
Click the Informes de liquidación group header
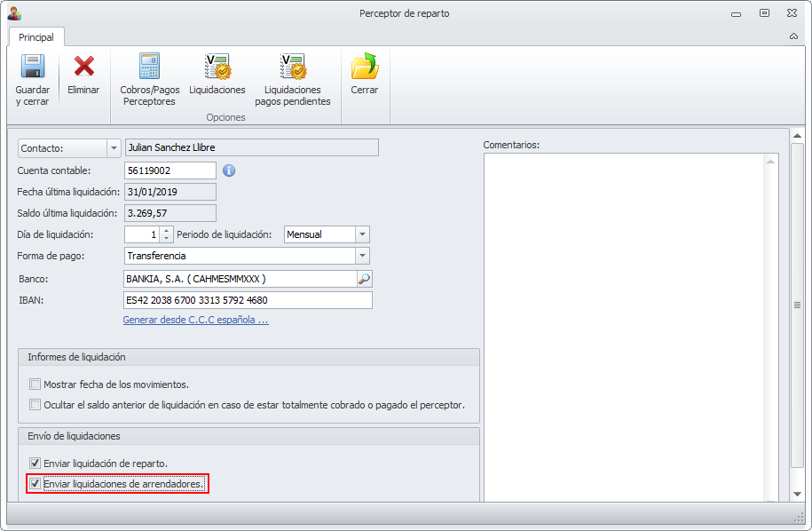point(249,357)
